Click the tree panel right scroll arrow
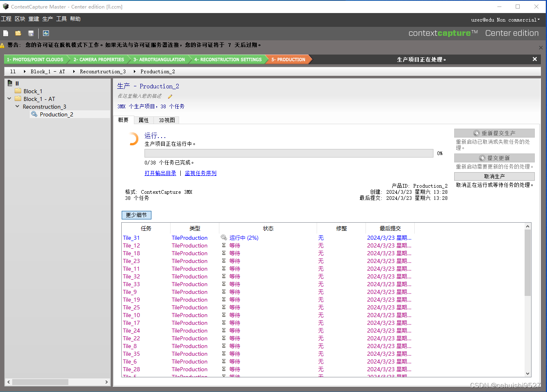The width and height of the screenshot is (547, 392). 107,382
